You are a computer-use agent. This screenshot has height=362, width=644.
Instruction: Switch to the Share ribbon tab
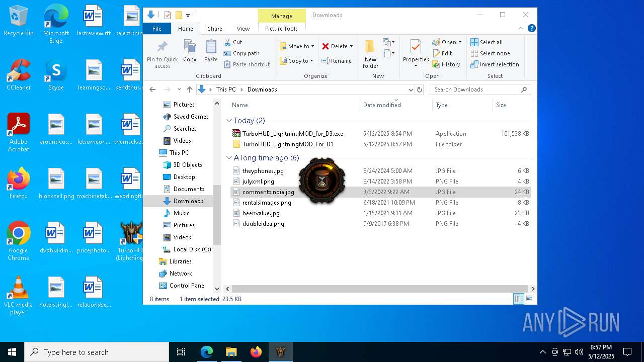coord(215,29)
